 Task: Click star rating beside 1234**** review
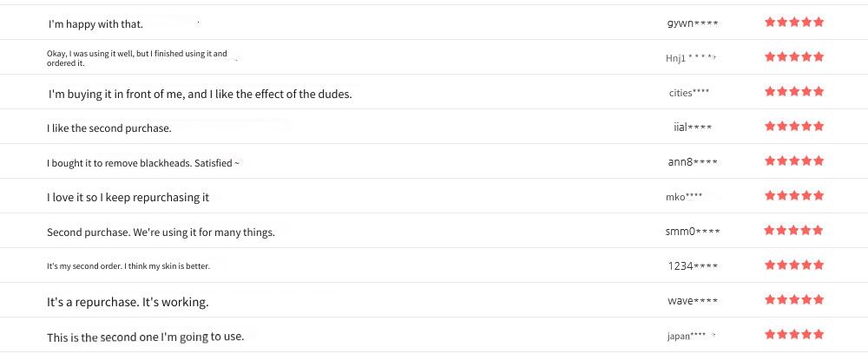[794, 265]
